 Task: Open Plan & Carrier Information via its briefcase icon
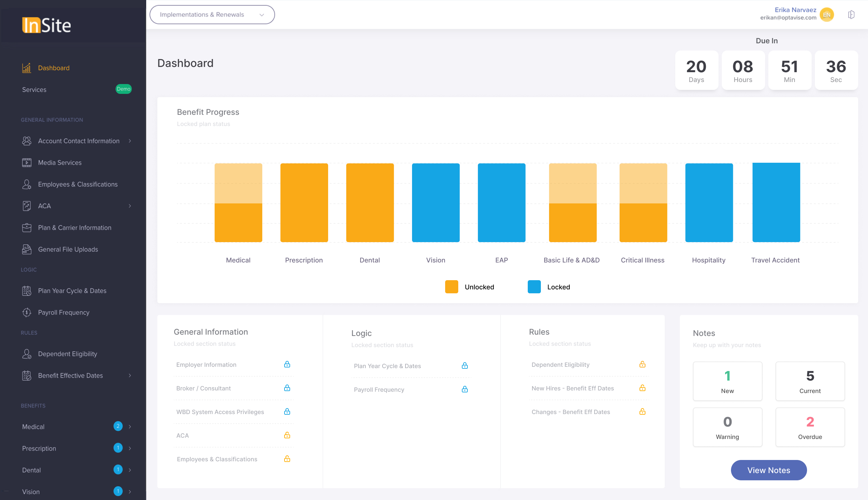[x=27, y=227]
